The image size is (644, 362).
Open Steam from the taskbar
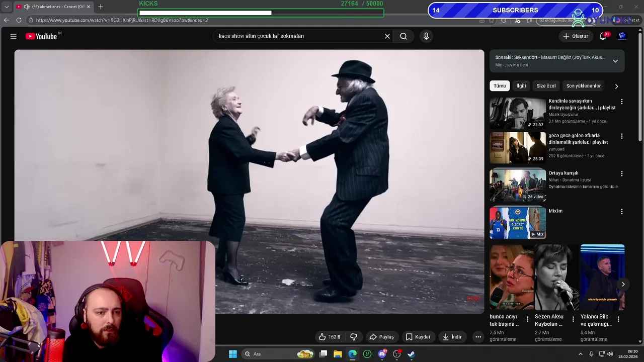point(411,354)
